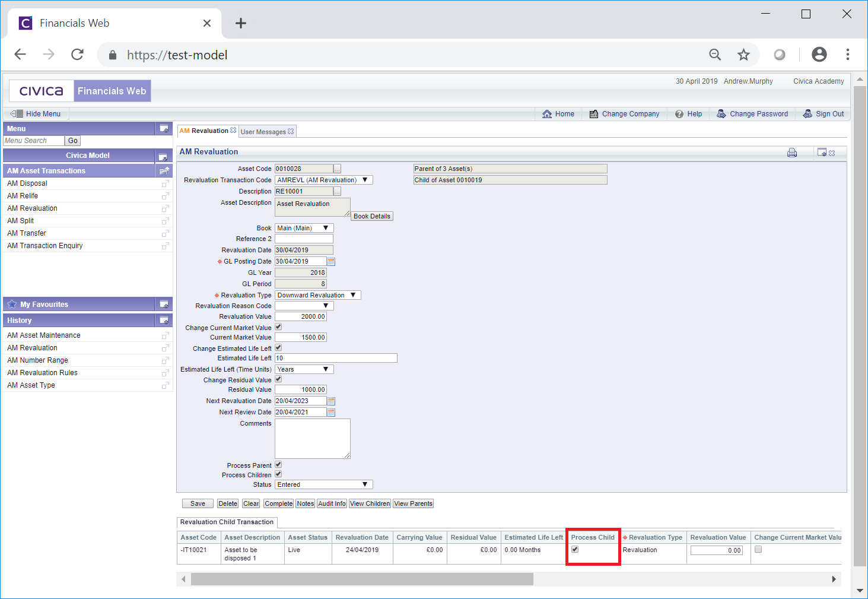868x599 pixels.
Task: Click the window pop-out icon in AM Revaluation header
Action: (x=822, y=153)
